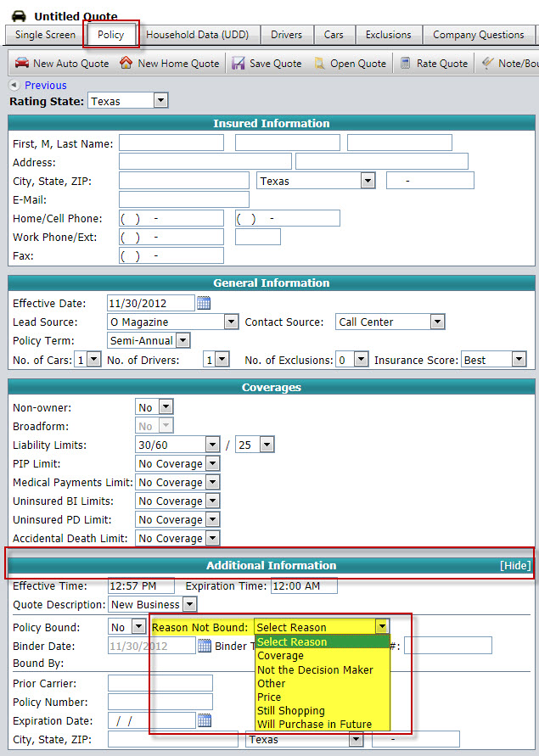Click Open Quote toolbar label

[358, 63]
